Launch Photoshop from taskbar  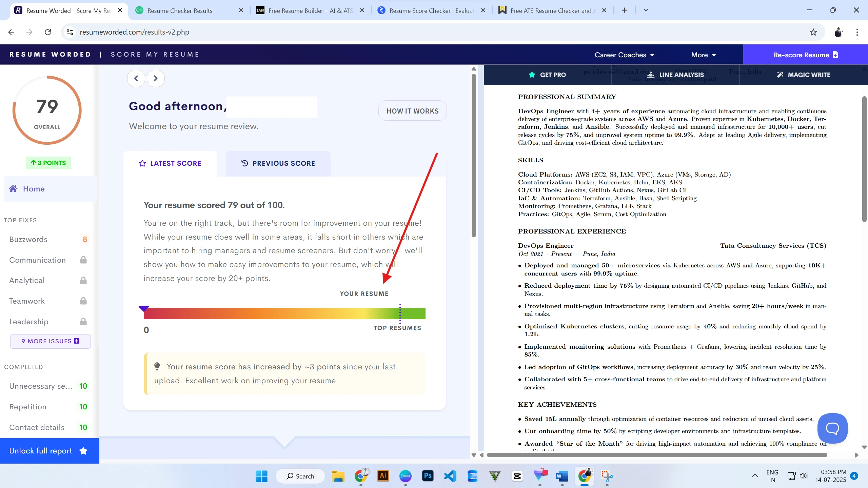[428, 476]
